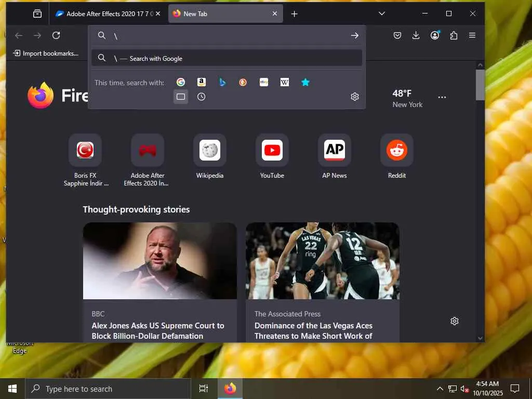Open the Downloads panel

click(x=416, y=35)
